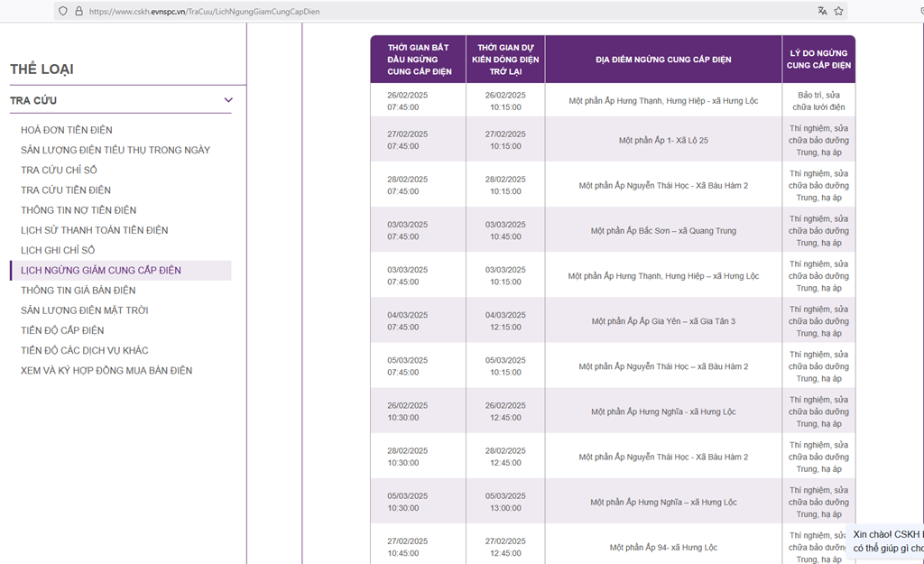Collapse the TRA CỨU section chevron
This screenshot has width=924, height=564.
pos(228,100)
